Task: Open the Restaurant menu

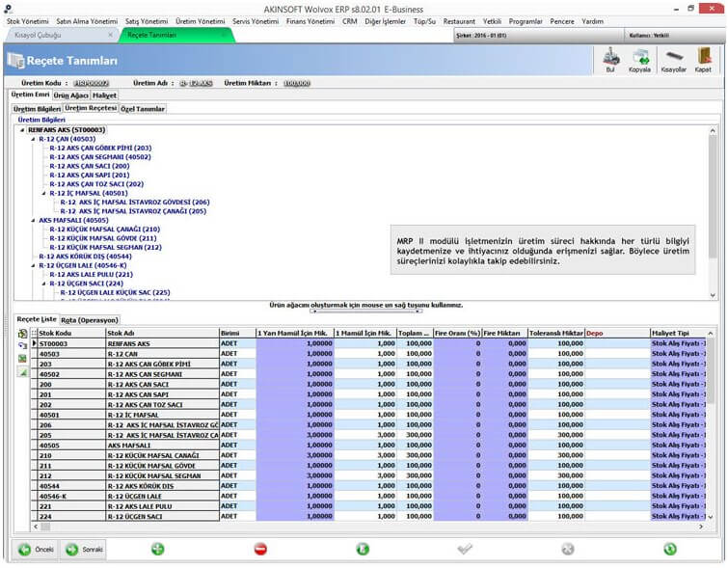Action: [x=459, y=21]
